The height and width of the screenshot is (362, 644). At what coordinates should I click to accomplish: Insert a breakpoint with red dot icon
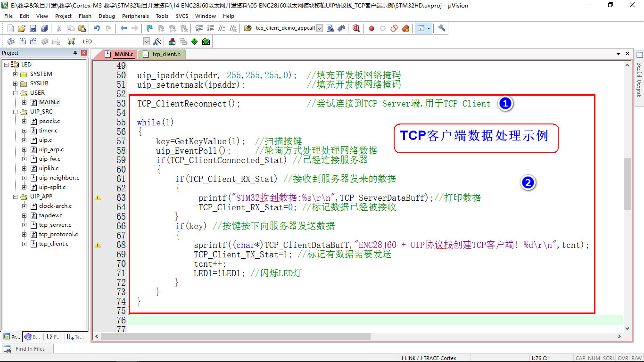pyautogui.click(x=372, y=28)
